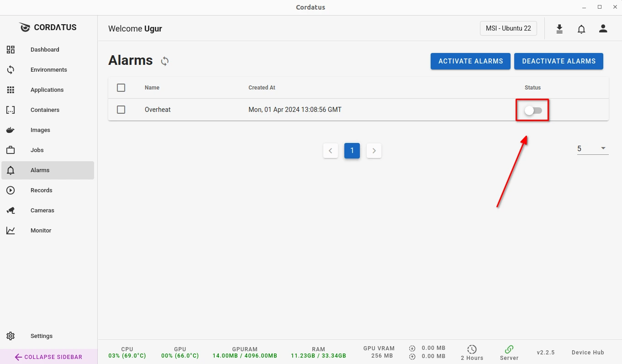Image resolution: width=622 pixels, height=364 pixels.
Task: Tick the select-all checkbox in table header
Action: [121, 88]
